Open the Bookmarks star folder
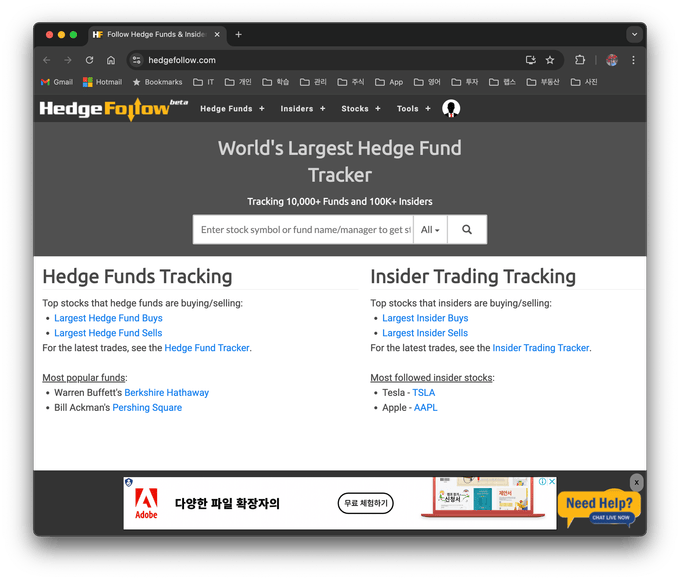680x580 pixels. [x=157, y=82]
